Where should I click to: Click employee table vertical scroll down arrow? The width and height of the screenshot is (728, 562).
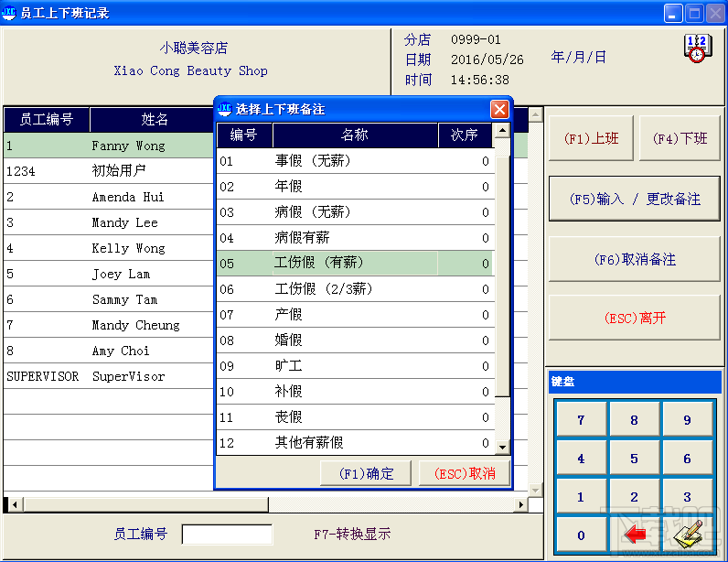tap(535, 490)
